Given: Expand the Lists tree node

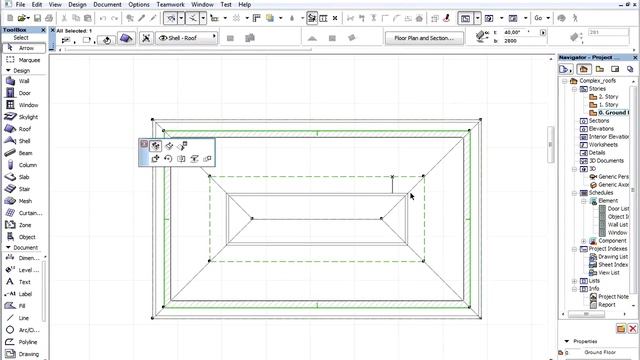Looking at the screenshot, I should [x=574, y=281].
